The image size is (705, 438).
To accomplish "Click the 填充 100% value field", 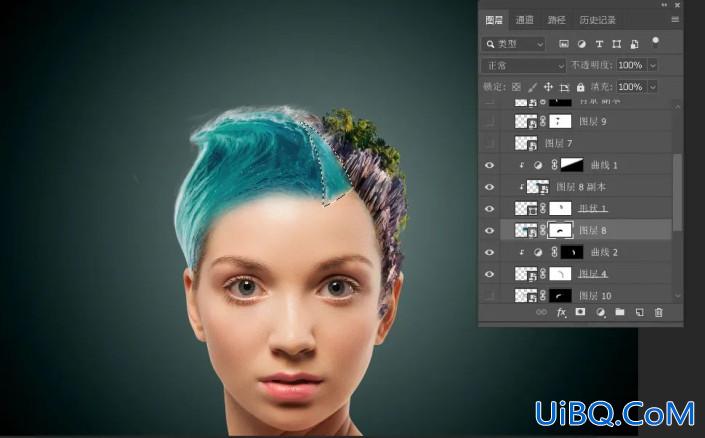I will coord(632,87).
